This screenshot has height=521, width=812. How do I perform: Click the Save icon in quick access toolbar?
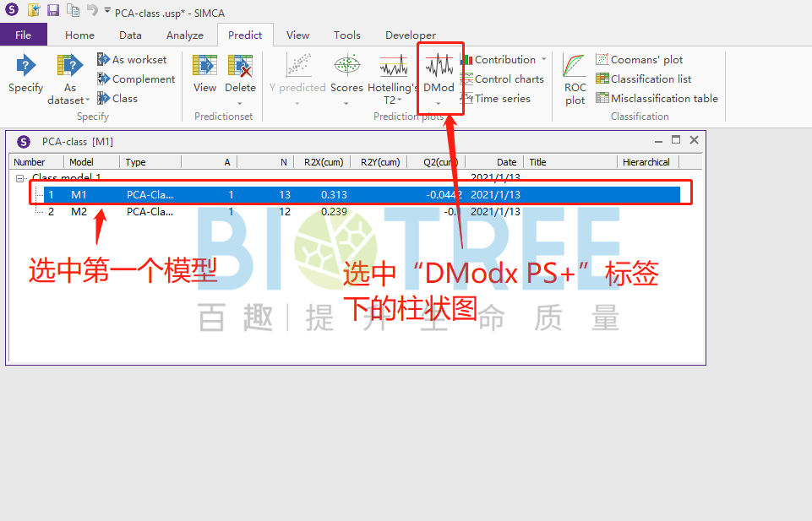pos(52,10)
